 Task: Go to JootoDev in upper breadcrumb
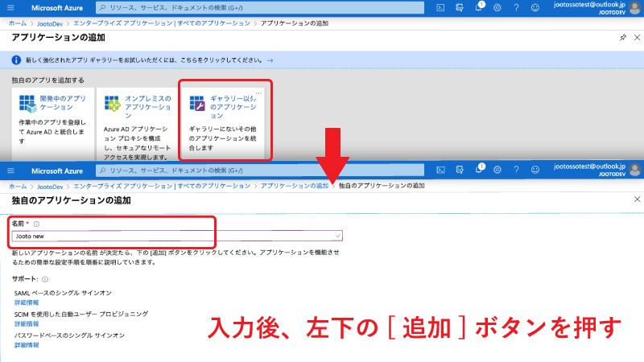(50, 24)
